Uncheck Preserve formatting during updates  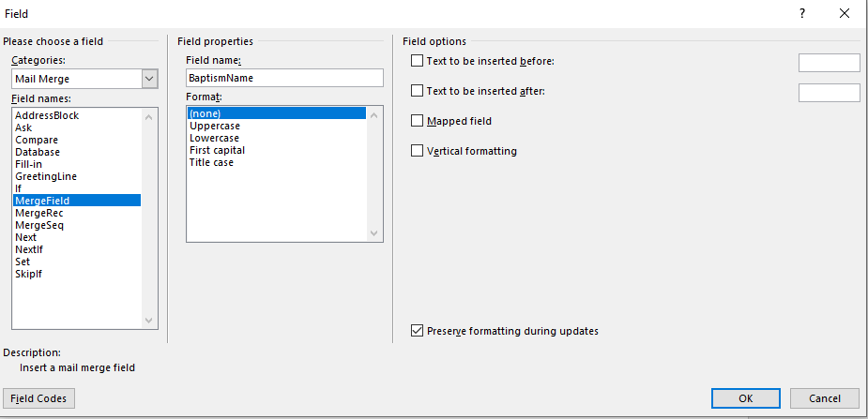point(418,331)
